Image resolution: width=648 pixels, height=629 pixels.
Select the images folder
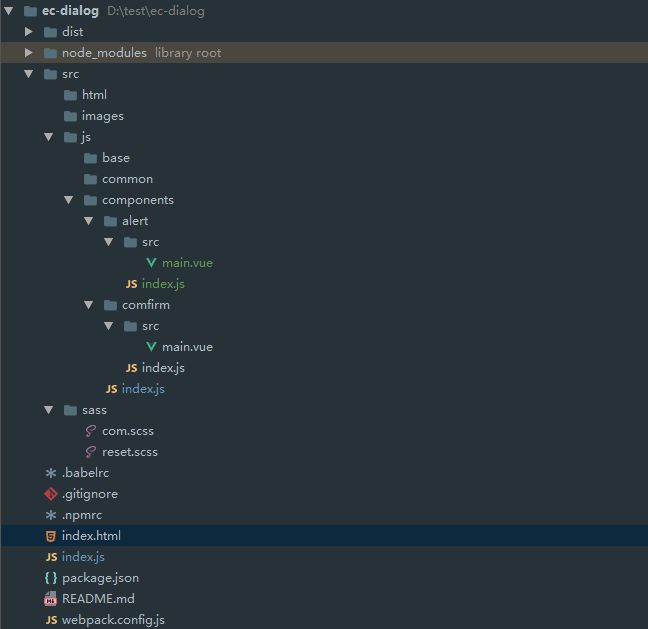(x=102, y=116)
